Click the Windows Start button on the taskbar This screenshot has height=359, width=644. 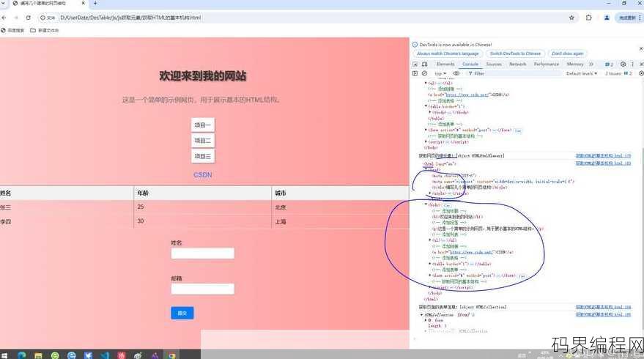[4, 355]
